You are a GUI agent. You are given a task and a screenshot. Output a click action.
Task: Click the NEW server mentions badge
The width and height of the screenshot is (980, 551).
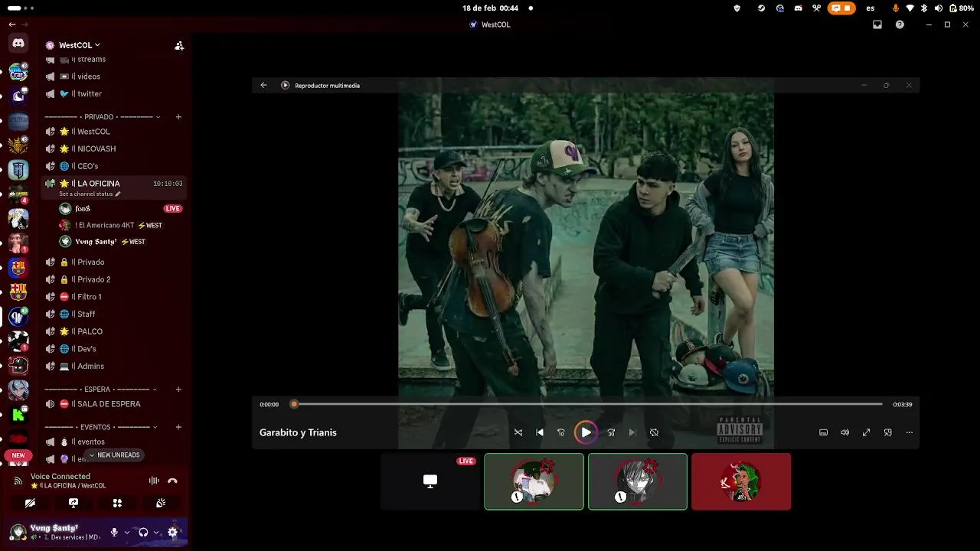pyautogui.click(x=18, y=455)
